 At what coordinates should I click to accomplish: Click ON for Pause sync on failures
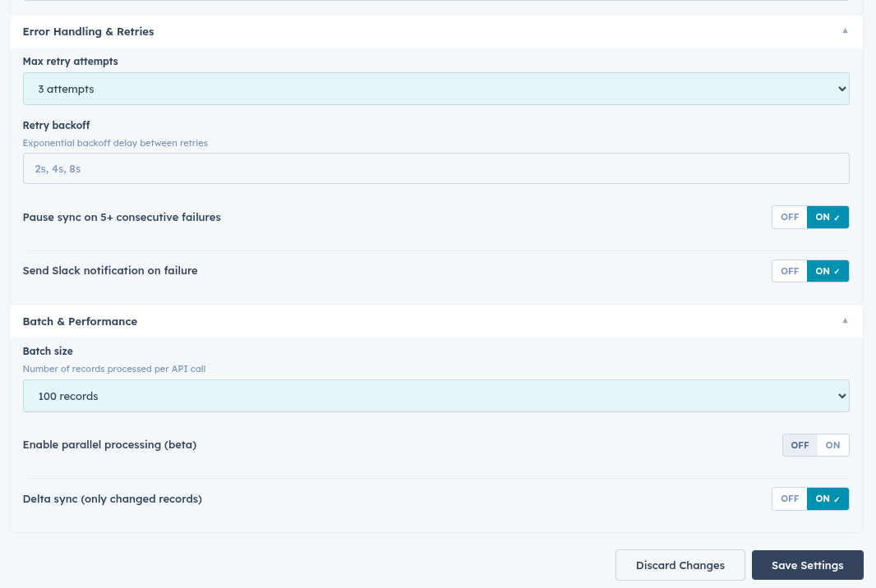pos(828,218)
